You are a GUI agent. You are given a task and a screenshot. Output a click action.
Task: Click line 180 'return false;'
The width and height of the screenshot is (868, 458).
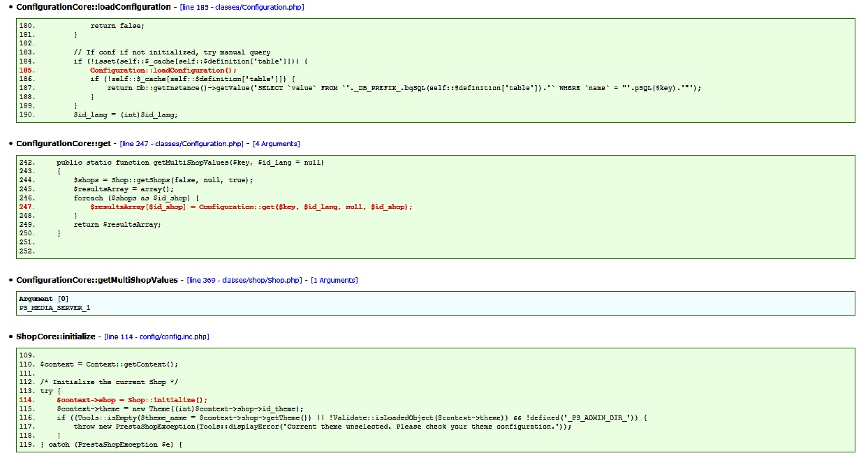pos(117,26)
